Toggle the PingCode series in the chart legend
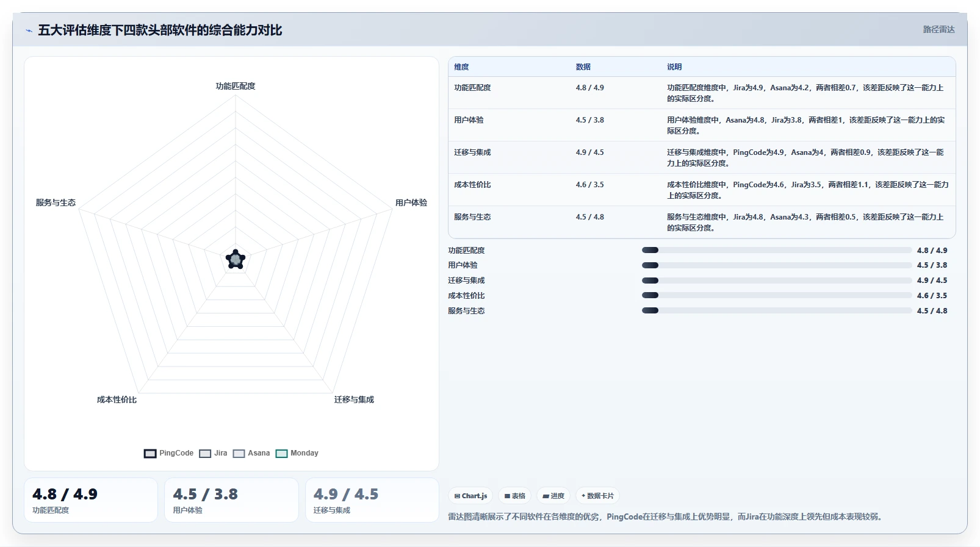Viewport: 980px width, 547px height. pos(168,453)
